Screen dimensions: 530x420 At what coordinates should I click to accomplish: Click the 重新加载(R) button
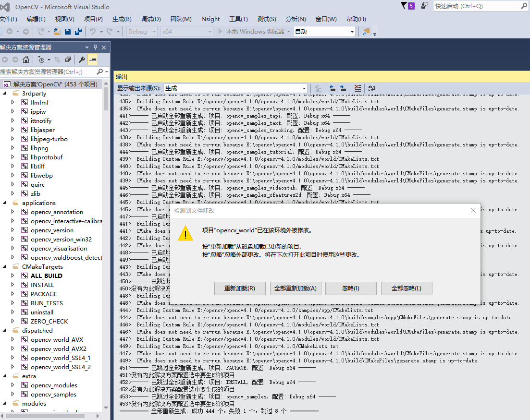tap(240, 288)
